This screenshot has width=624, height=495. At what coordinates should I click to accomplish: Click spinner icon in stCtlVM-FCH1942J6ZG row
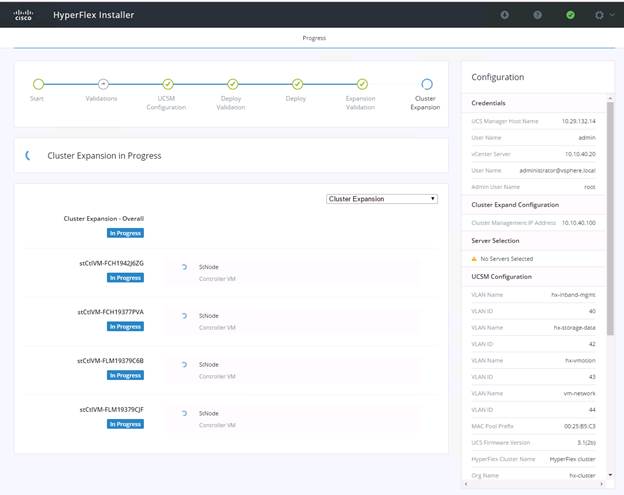click(x=184, y=267)
